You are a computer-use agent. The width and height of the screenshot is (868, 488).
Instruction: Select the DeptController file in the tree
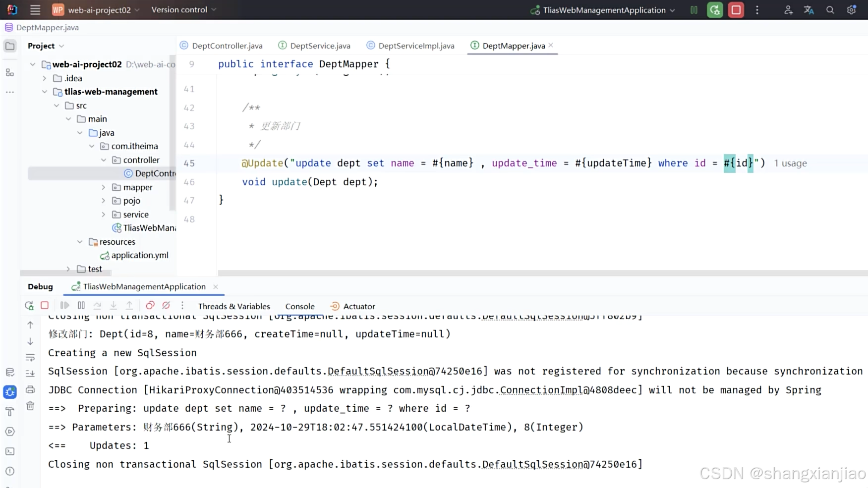(150, 173)
